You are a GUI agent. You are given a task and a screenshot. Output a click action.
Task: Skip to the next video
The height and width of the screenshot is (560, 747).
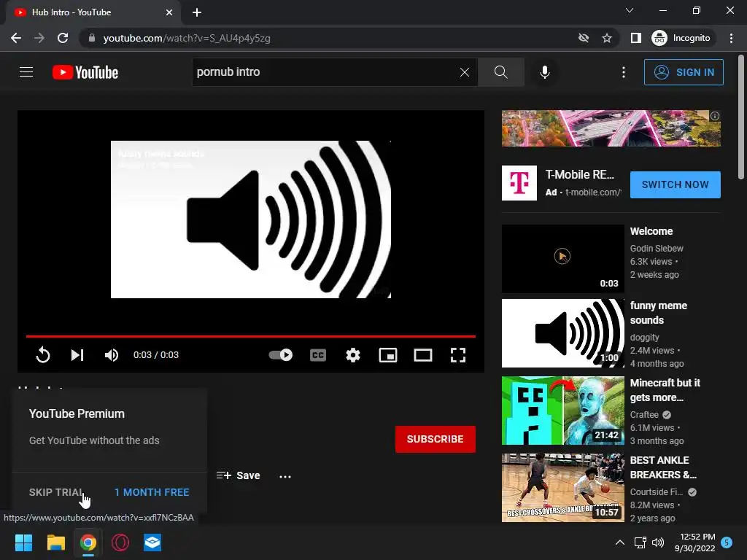click(77, 355)
